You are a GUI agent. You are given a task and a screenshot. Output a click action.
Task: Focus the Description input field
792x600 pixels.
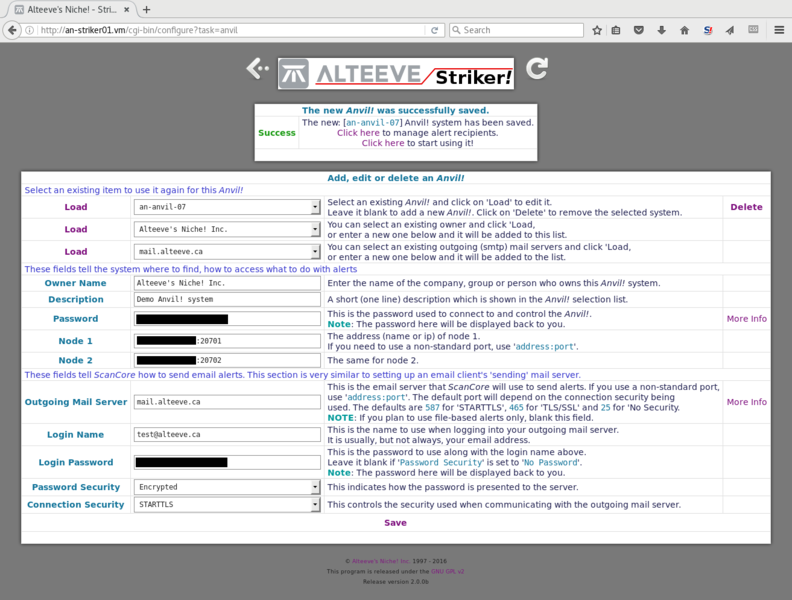tap(227, 299)
